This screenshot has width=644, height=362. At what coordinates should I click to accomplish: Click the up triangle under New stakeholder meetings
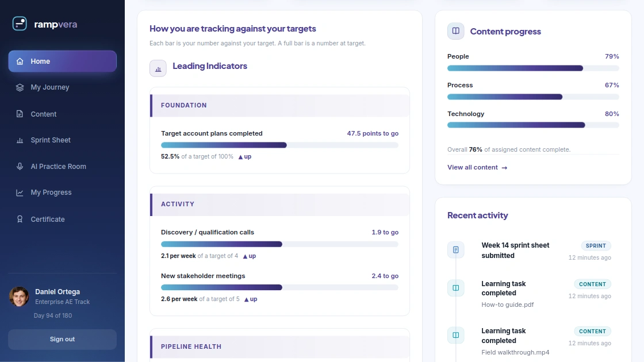pos(247,299)
